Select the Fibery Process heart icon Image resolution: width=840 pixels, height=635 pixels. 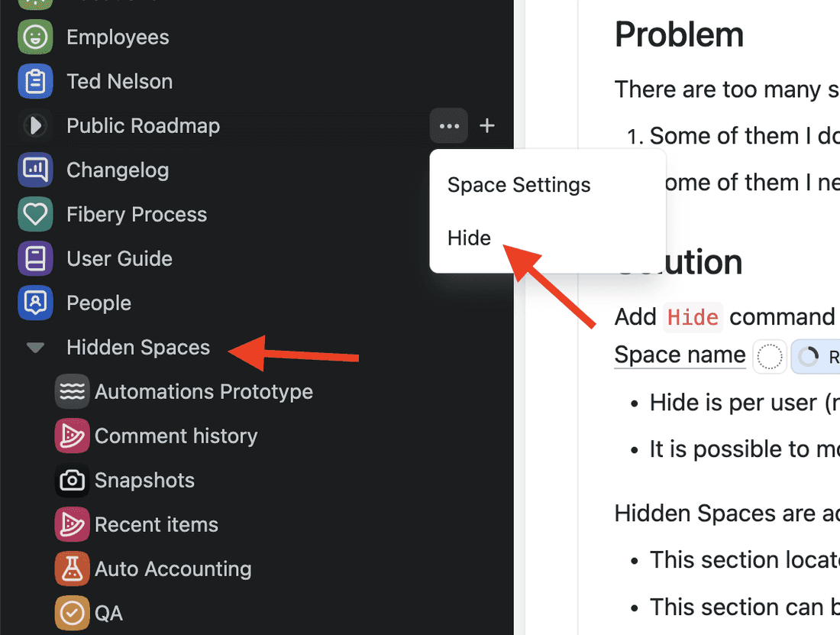point(35,214)
